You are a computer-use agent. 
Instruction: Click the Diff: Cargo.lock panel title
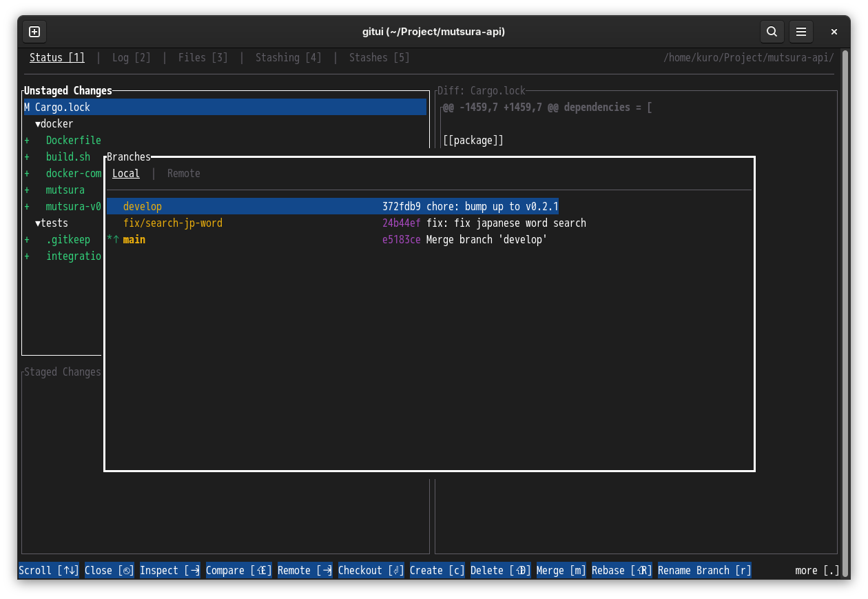[482, 91]
